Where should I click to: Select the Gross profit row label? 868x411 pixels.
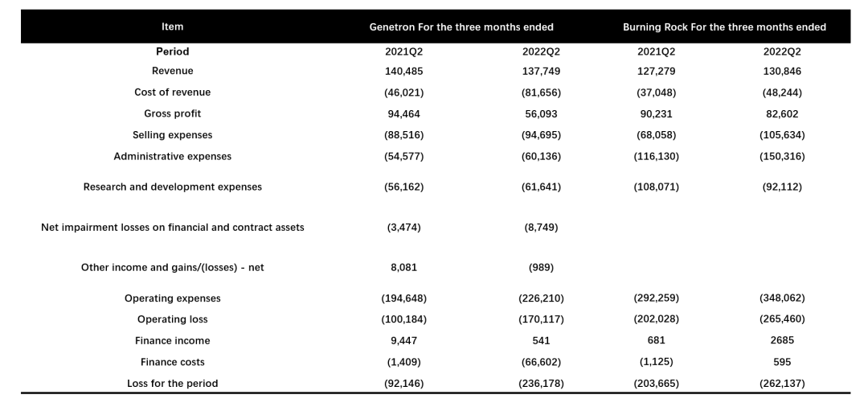172,113
